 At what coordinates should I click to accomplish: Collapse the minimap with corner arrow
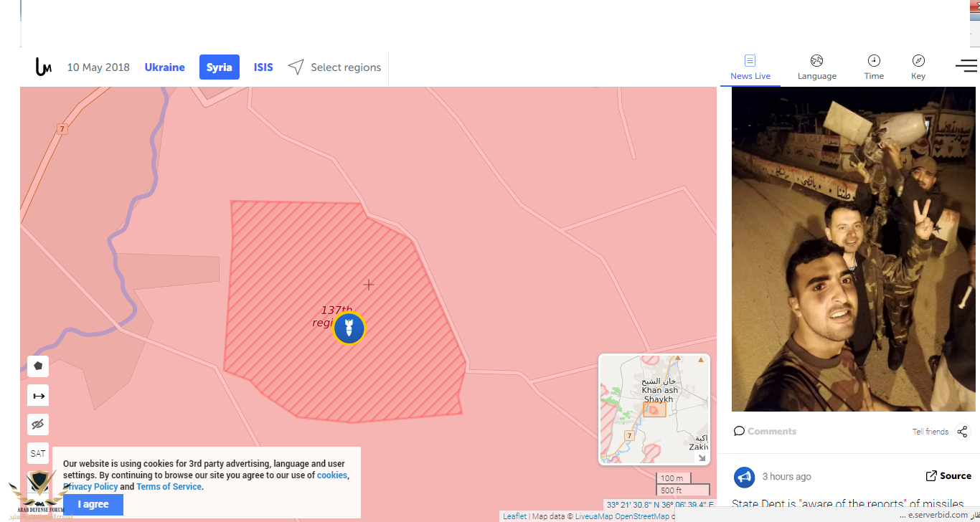pyautogui.click(x=702, y=457)
